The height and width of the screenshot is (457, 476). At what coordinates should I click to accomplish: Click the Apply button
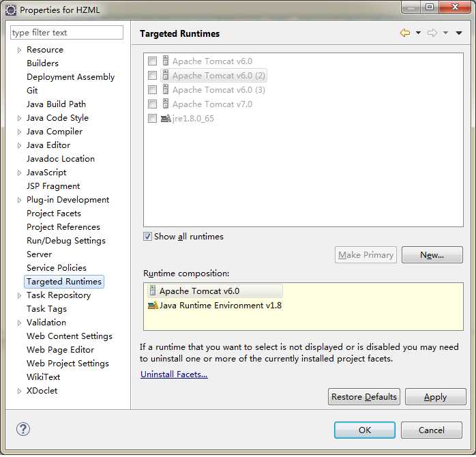pyautogui.click(x=435, y=396)
